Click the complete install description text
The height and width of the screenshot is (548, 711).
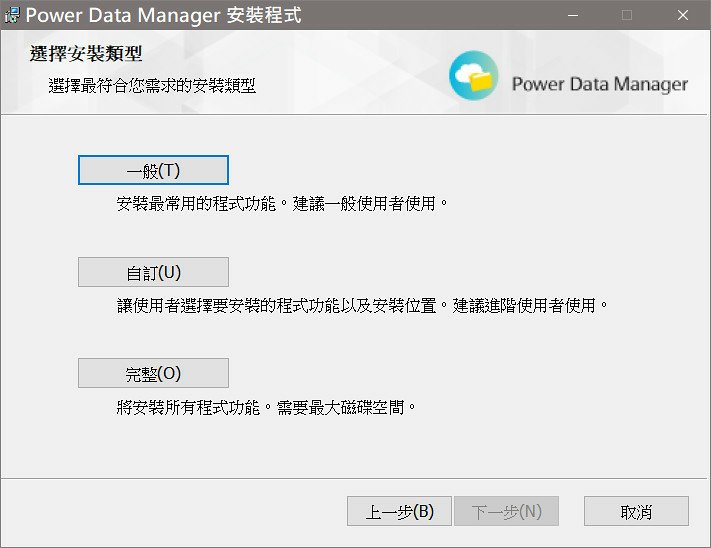pos(266,407)
